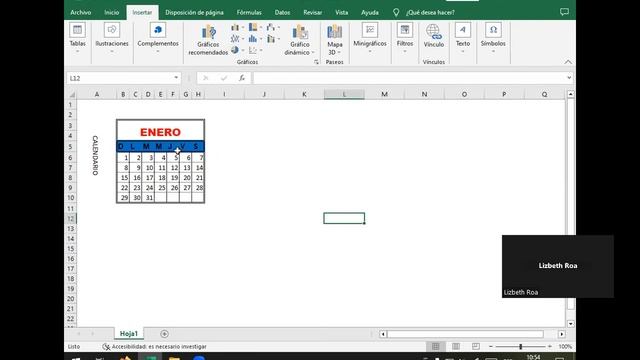Image resolution: width=640 pixels, height=360 pixels.
Task: Switch to the Datos tab
Action: pyautogui.click(x=282, y=13)
